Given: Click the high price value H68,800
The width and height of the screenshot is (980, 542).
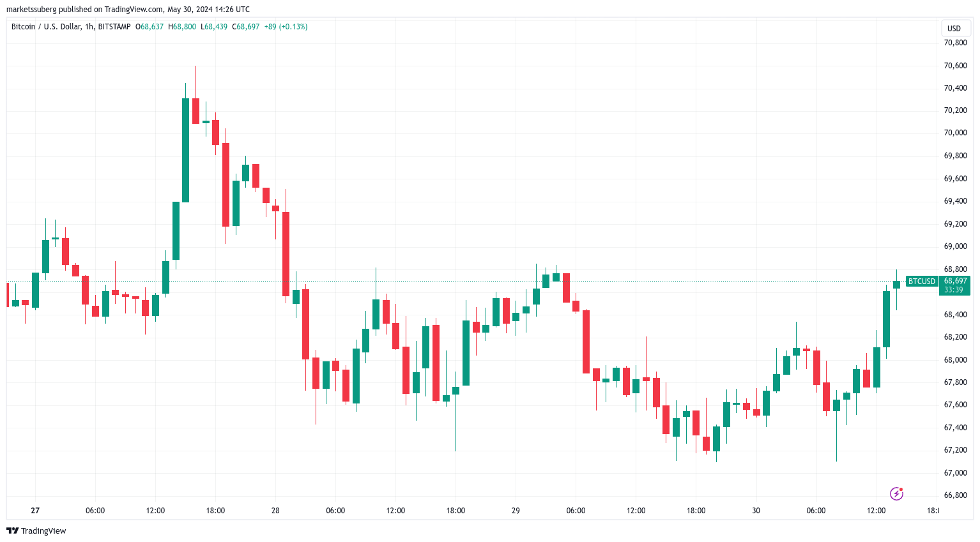Looking at the screenshot, I should [x=182, y=27].
